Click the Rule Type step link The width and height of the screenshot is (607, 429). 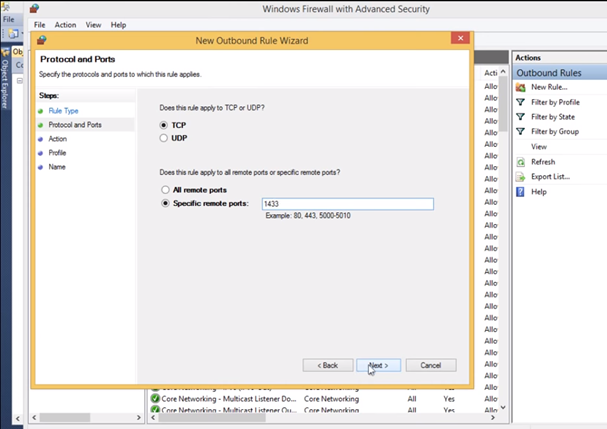(63, 111)
